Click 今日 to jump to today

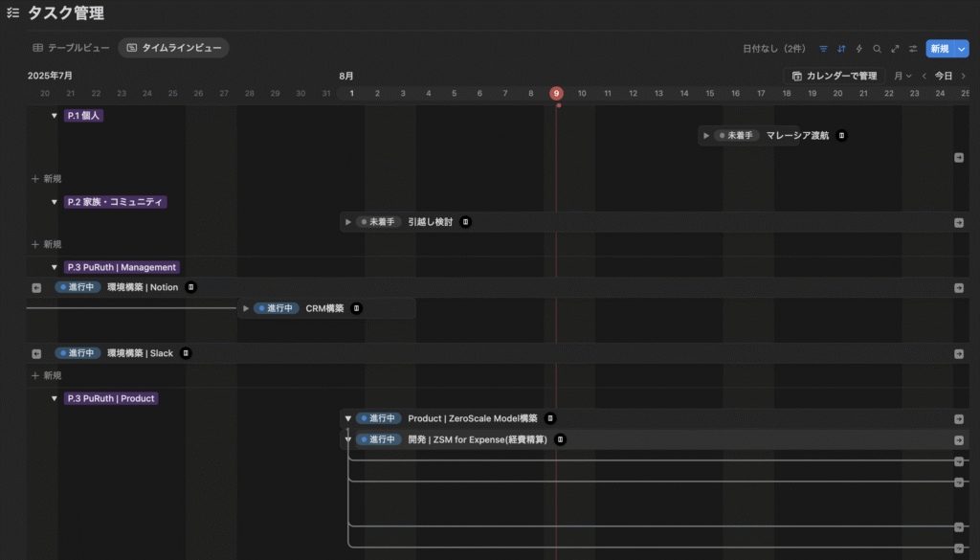point(943,76)
